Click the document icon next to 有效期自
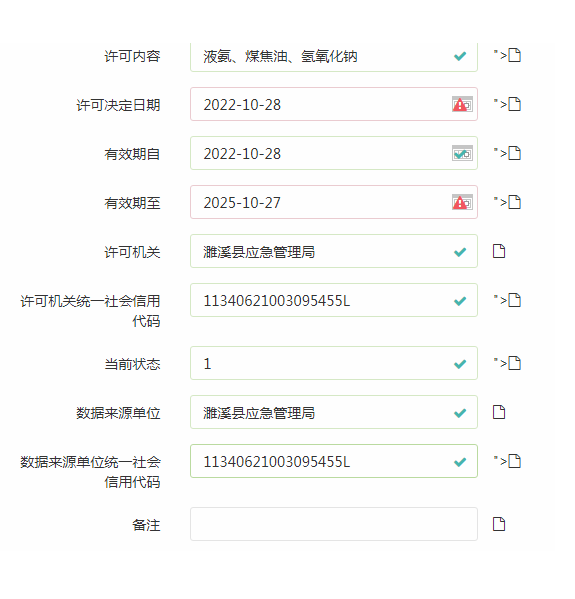 pos(515,153)
